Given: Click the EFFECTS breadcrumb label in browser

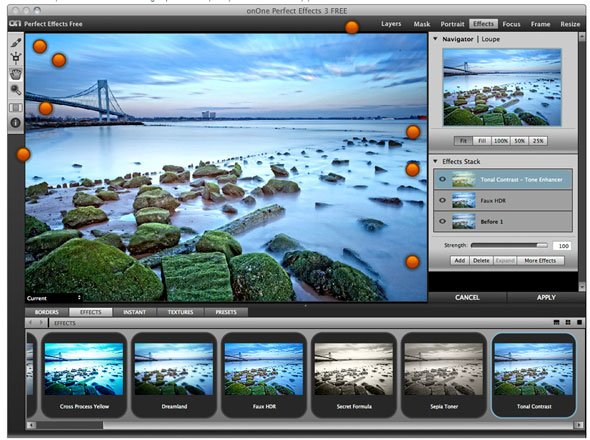Looking at the screenshot, I should point(65,323).
